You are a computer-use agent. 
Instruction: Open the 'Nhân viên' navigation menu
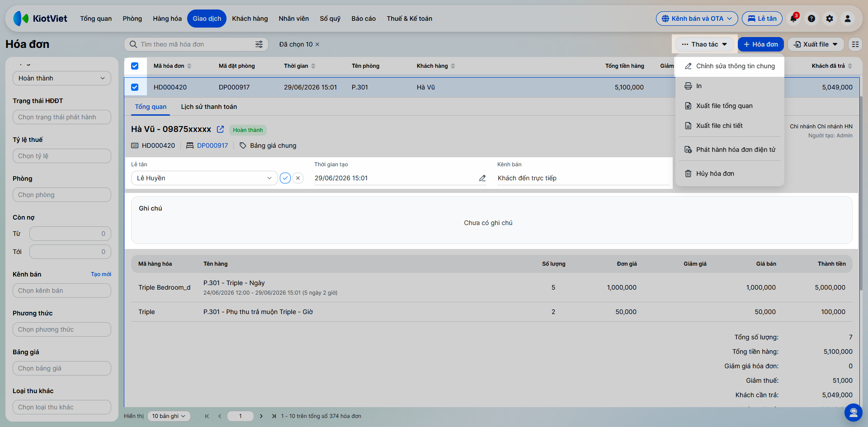(x=294, y=19)
